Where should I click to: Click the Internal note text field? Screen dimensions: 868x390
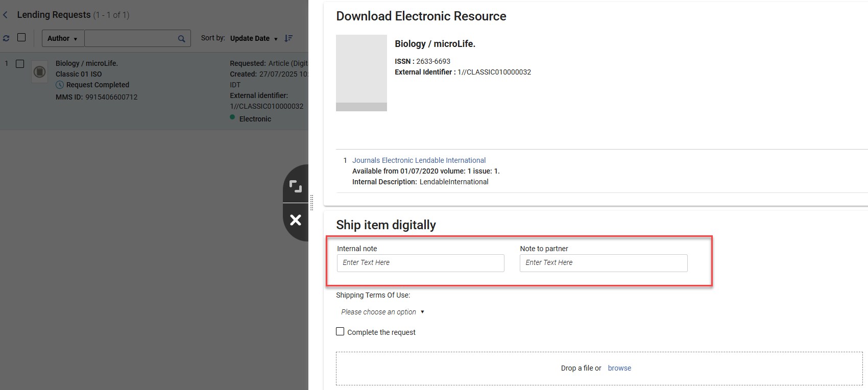click(x=421, y=263)
